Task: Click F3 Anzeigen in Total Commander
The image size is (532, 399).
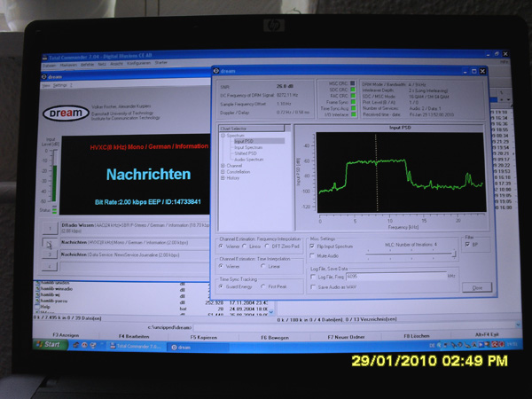Action: [66, 335]
